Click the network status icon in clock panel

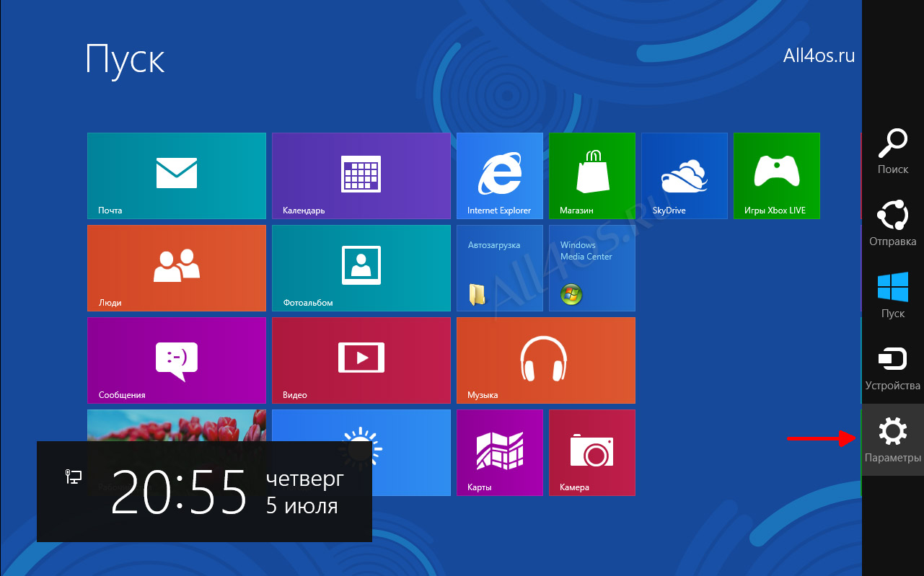tap(74, 477)
